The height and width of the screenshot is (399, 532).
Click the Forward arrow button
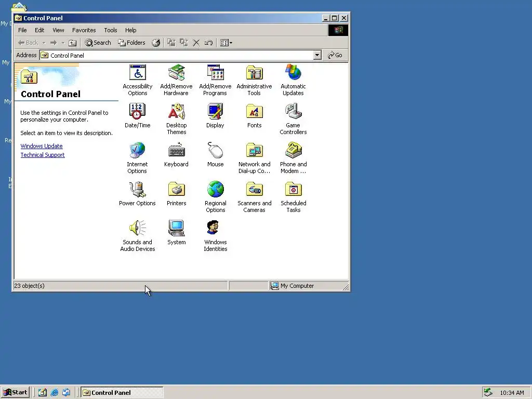(54, 43)
